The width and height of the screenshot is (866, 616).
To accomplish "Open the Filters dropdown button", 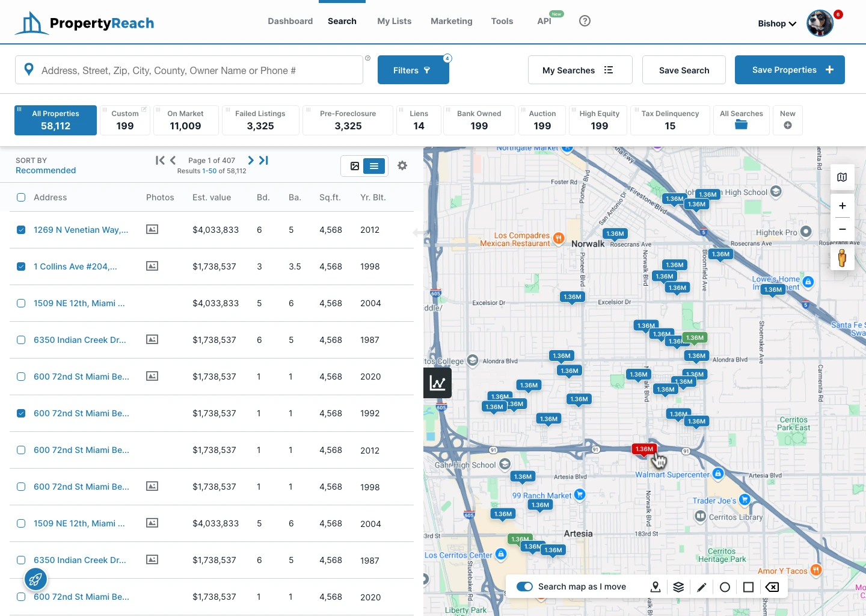I will click(413, 70).
